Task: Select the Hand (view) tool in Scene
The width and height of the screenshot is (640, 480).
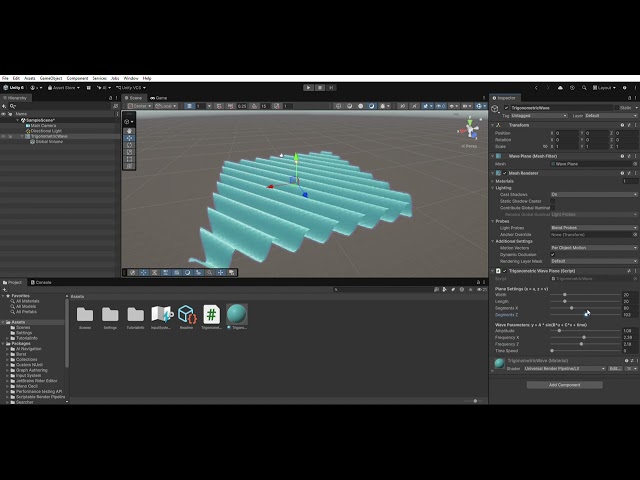Action: (129, 131)
